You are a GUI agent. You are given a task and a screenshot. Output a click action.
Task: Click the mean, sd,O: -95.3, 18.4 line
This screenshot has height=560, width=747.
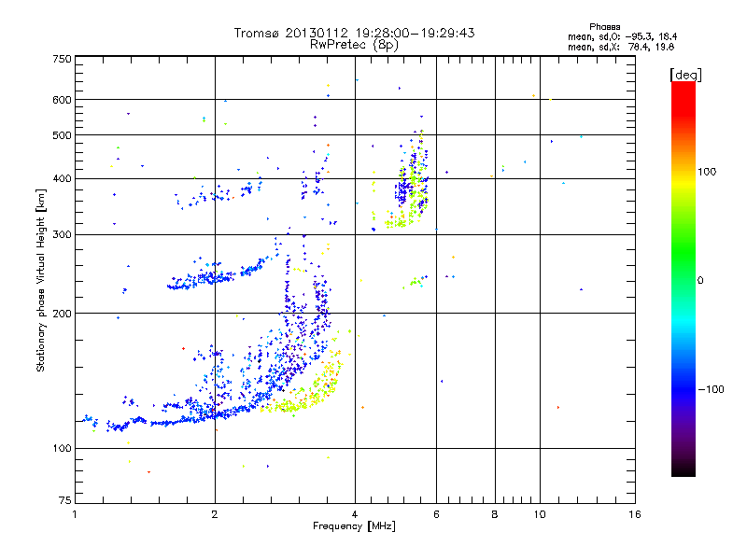(622, 36)
